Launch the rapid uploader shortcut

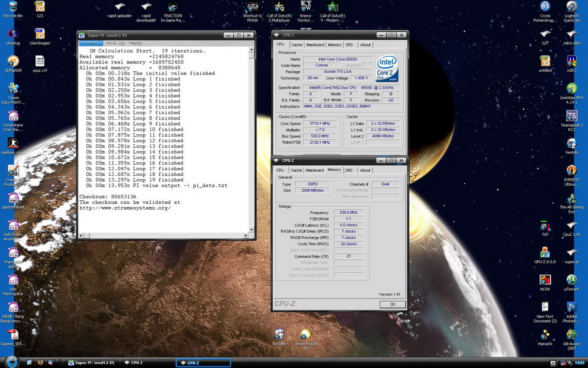pyautogui.click(x=119, y=10)
